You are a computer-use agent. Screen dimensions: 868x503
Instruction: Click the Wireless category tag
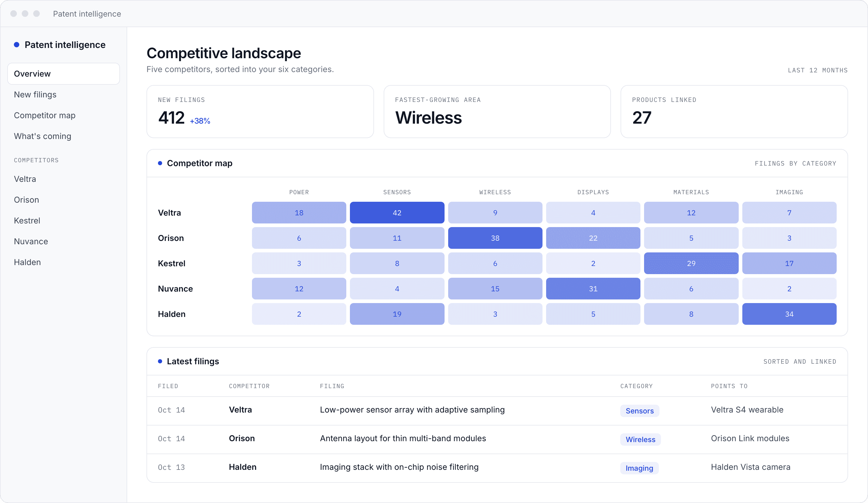tap(640, 439)
